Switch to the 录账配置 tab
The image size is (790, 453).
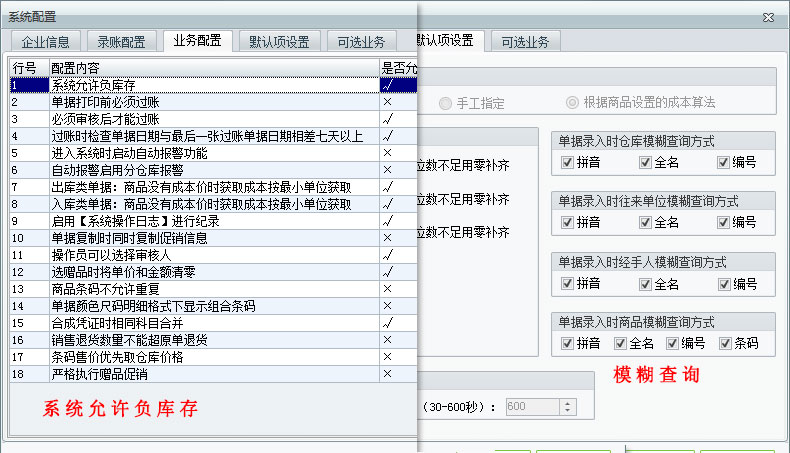(x=121, y=42)
